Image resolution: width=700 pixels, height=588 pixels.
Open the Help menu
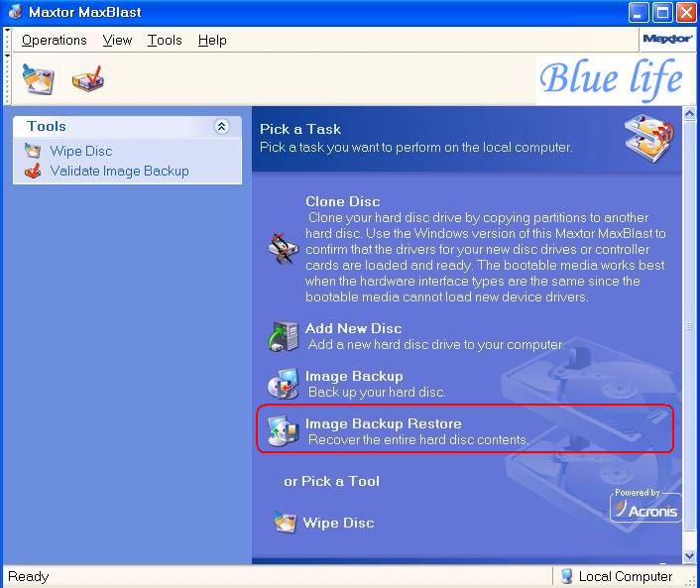point(212,41)
